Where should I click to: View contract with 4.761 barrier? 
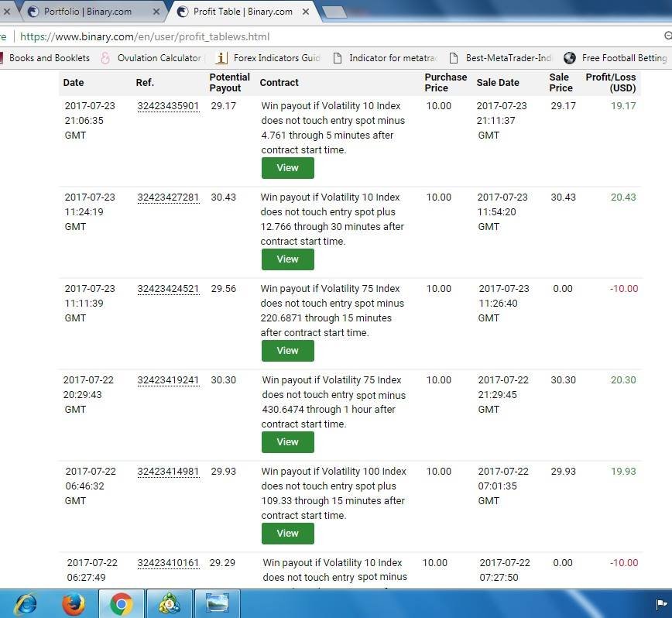[287, 168]
